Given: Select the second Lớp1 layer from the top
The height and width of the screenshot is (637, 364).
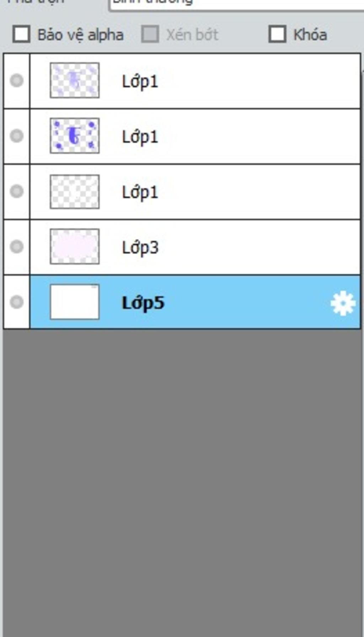Looking at the screenshot, I should click(x=140, y=137).
